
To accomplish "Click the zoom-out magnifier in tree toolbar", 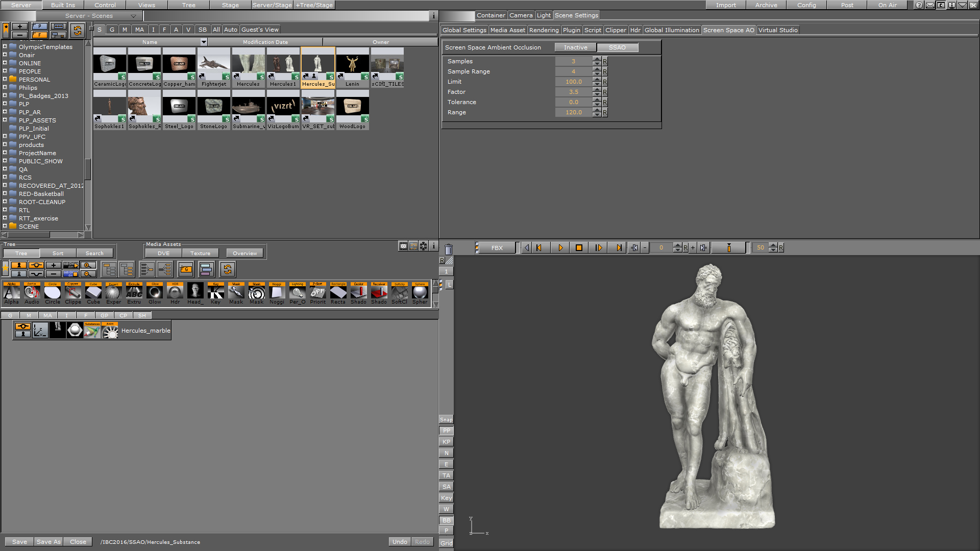I will coord(88,273).
